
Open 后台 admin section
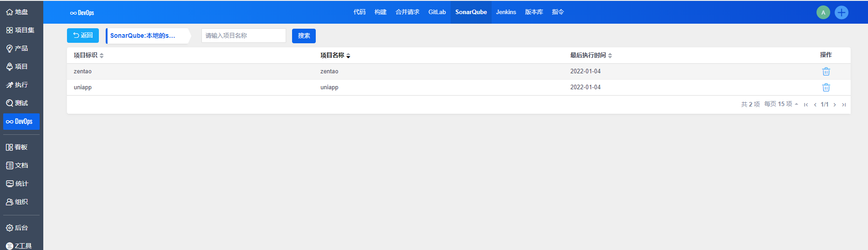click(x=17, y=228)
